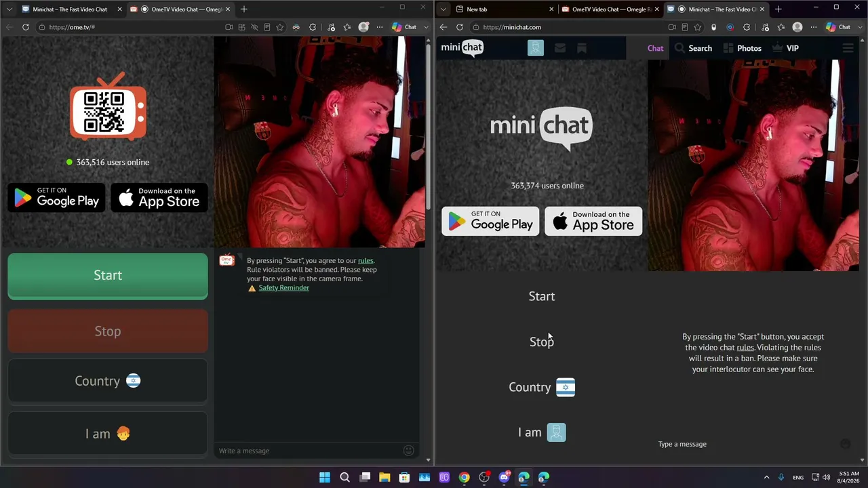
Task: Click the OmeTV QR code TV logo
Action: [108, 106]
